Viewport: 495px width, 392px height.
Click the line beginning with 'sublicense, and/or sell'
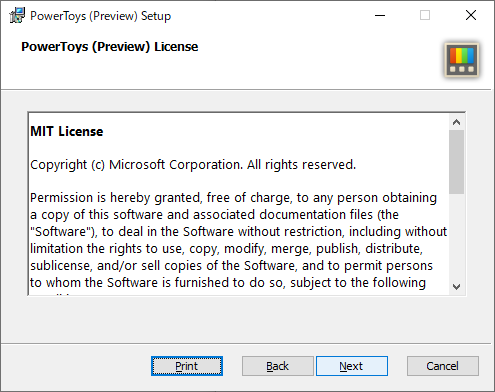(x=231, y=266)
